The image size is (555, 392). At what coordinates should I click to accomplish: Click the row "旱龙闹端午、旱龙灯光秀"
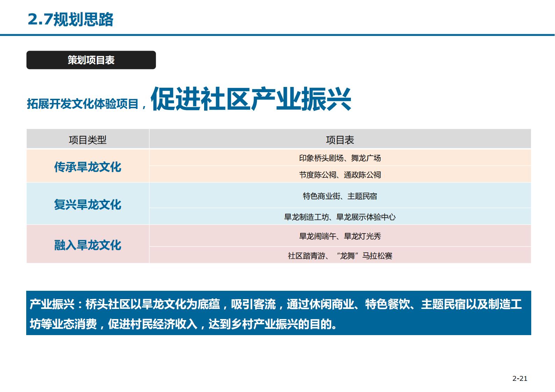[340, 236]
